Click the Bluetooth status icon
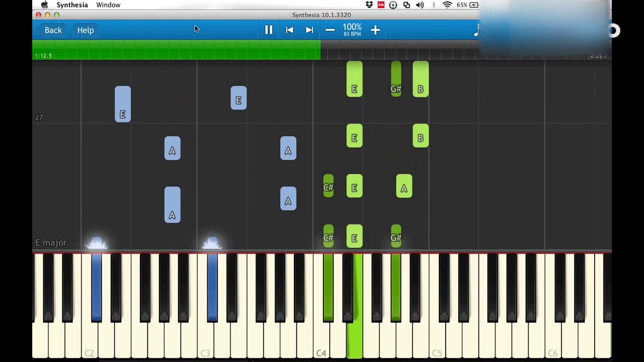Image resolution: width=644 pixels, height=362 pixels. (434, 5)
